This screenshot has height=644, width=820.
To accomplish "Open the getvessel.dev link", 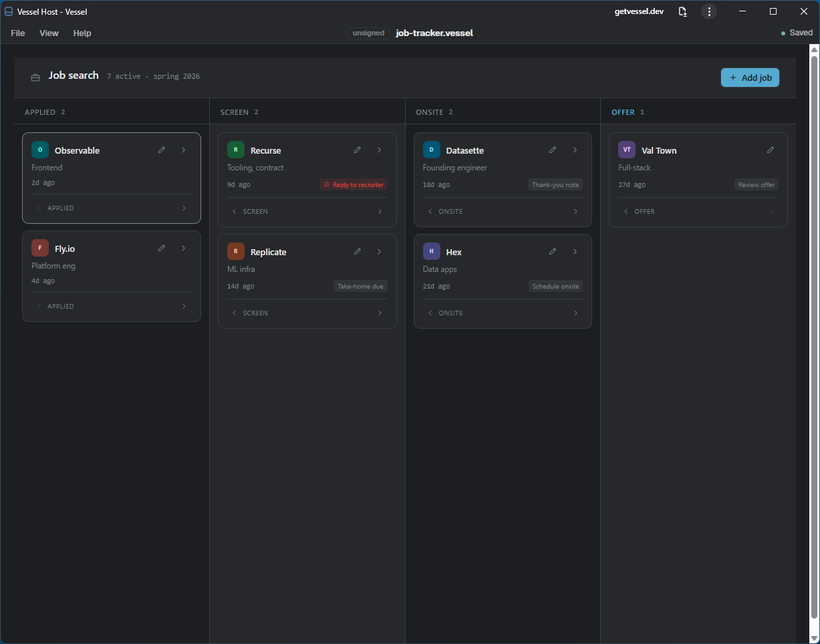I will tap(639, 11).
